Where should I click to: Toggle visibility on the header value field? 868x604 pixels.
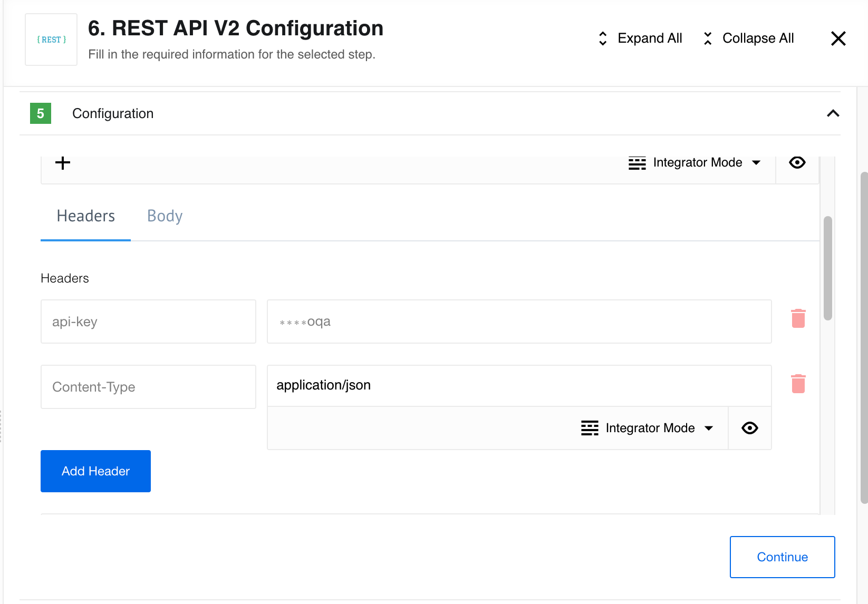(749, 428)
